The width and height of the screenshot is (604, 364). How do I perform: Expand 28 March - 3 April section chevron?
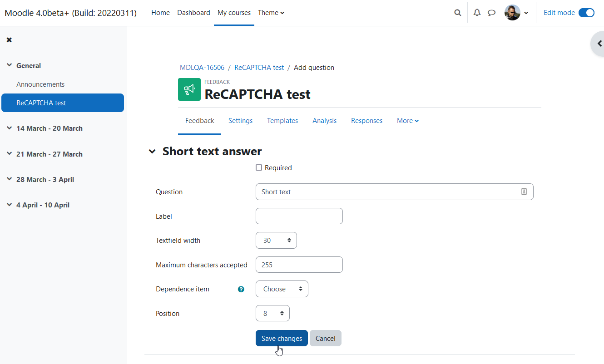pyautogui.click(x=9, y=179)
